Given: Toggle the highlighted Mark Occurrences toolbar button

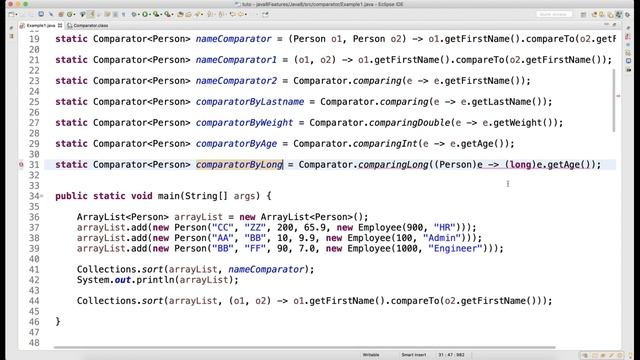Looking at the screenshot, I should pos(91,14).
